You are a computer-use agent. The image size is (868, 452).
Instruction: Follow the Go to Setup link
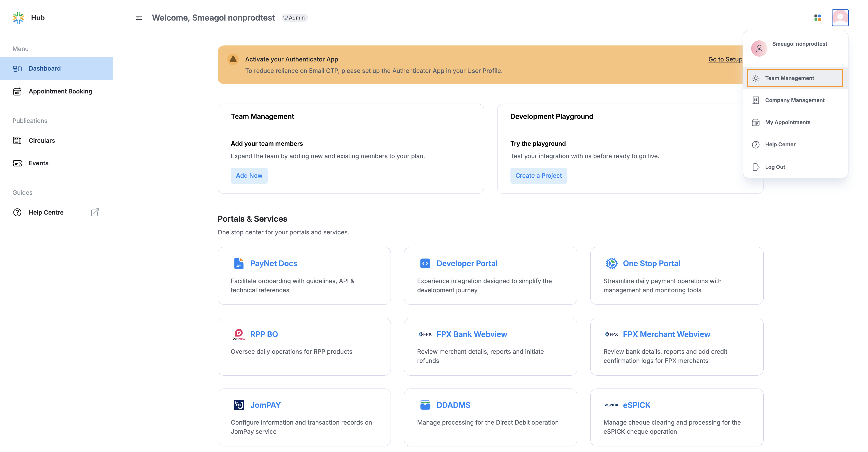[725, 59]
